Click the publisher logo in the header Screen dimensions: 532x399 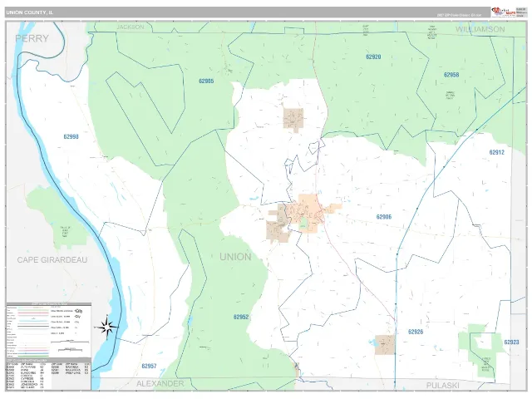tap(504, 12)
